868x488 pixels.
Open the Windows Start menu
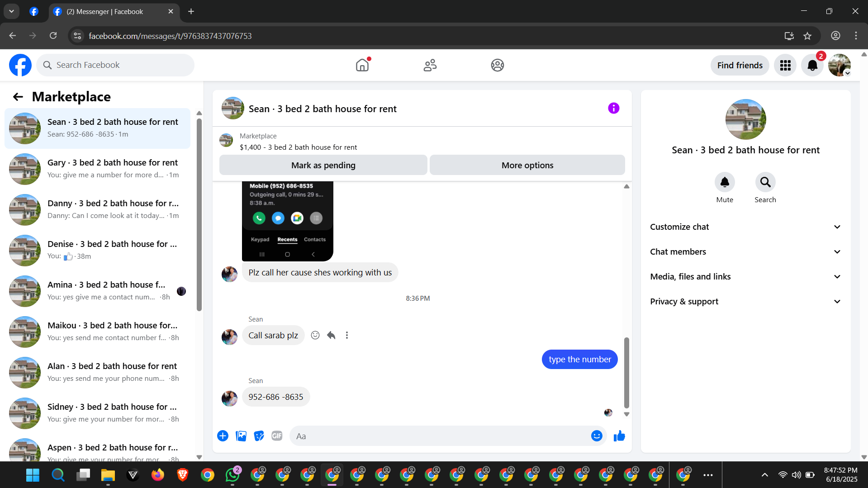tap(33, 474)
